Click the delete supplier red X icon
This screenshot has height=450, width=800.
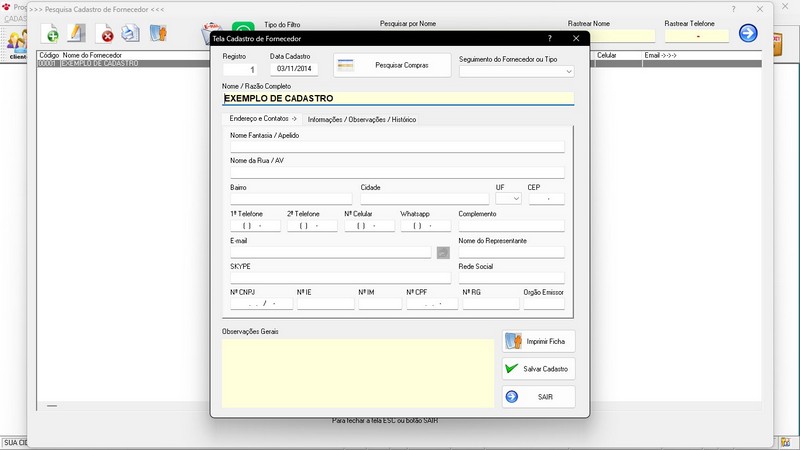tap(105, 33)
